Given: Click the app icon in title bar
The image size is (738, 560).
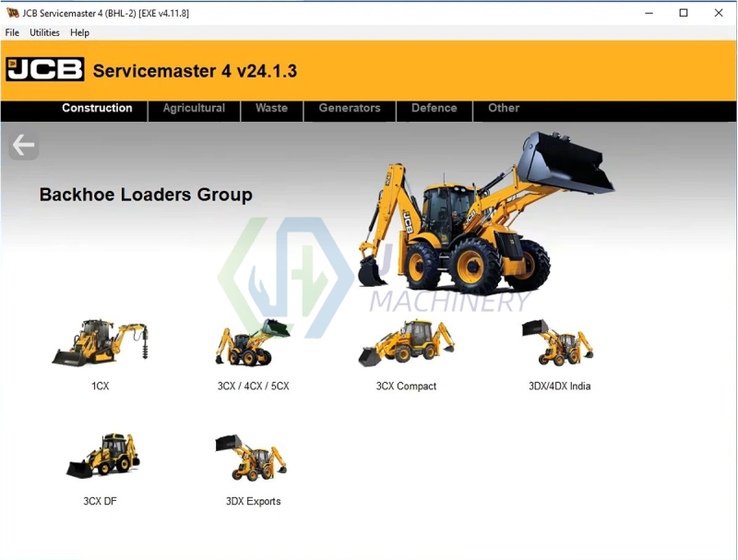Looking at the screenshot, I should click(x=12, y=13).
